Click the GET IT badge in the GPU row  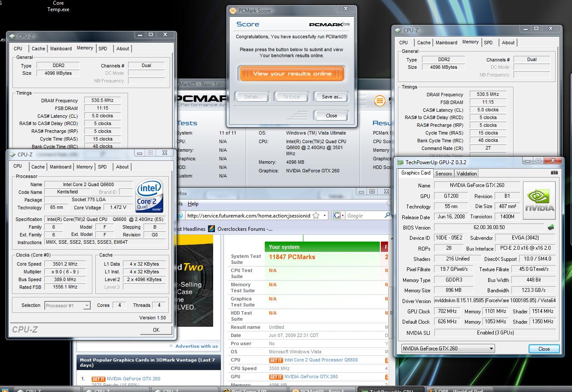click(x=276, y=377)
